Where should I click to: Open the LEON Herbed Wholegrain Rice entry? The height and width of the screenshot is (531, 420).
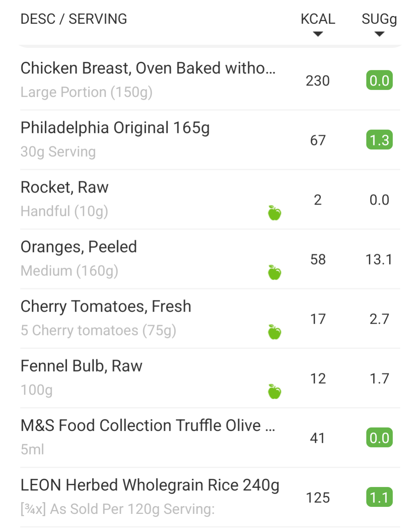210,497
